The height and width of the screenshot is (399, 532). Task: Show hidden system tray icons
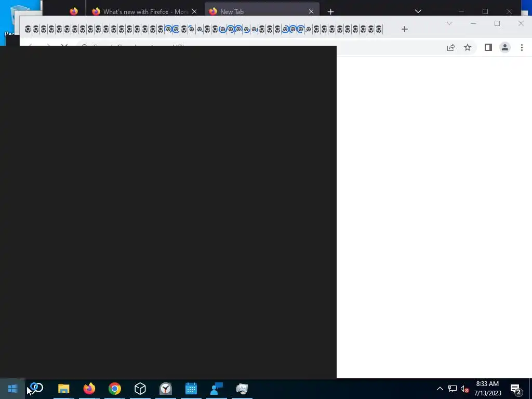point(440,389)
